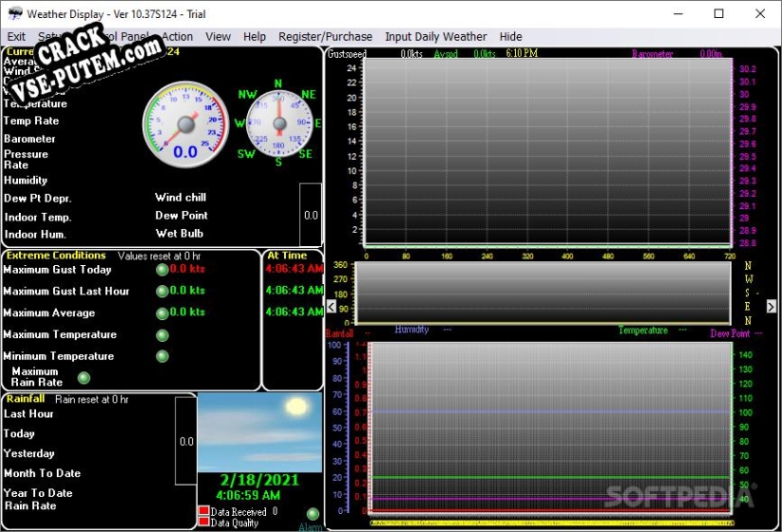Click the rainfall 0.0 vertical gauge bar

186,441
